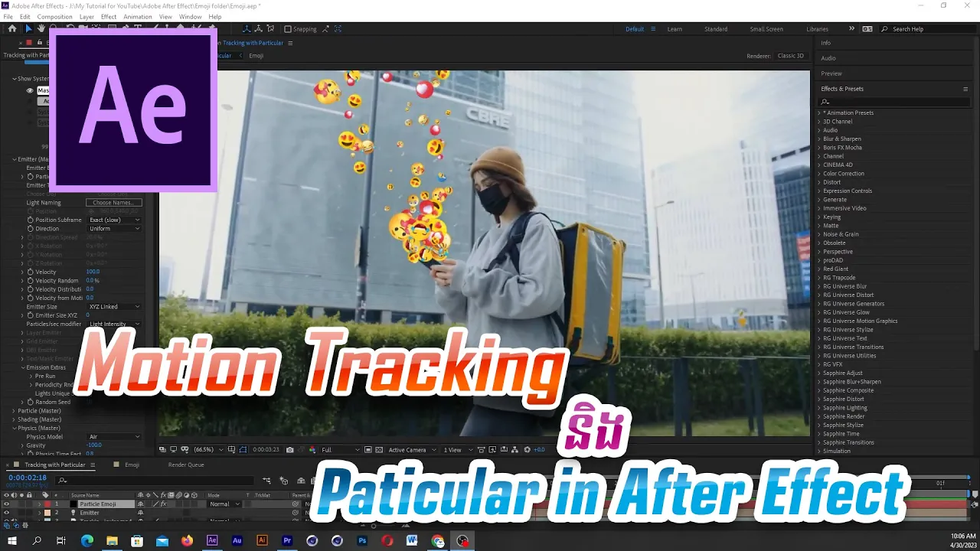Open Adobe Audition from taskbar

[x=237, y=540]
